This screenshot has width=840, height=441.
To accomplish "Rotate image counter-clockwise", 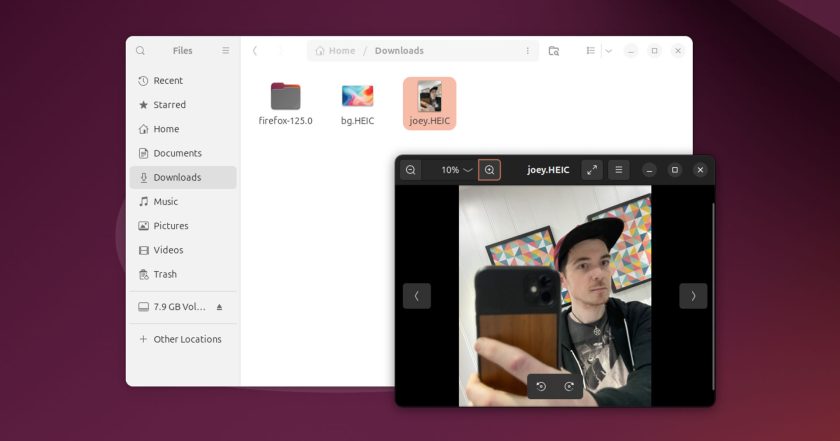I will pos(541,386).
